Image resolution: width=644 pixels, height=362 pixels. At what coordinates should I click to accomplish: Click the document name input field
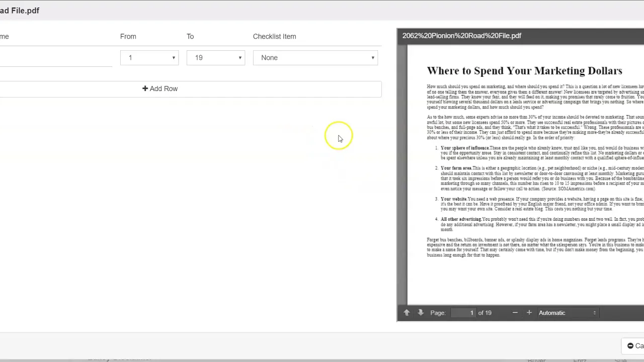pyautogui.click(x=56, y=58)
